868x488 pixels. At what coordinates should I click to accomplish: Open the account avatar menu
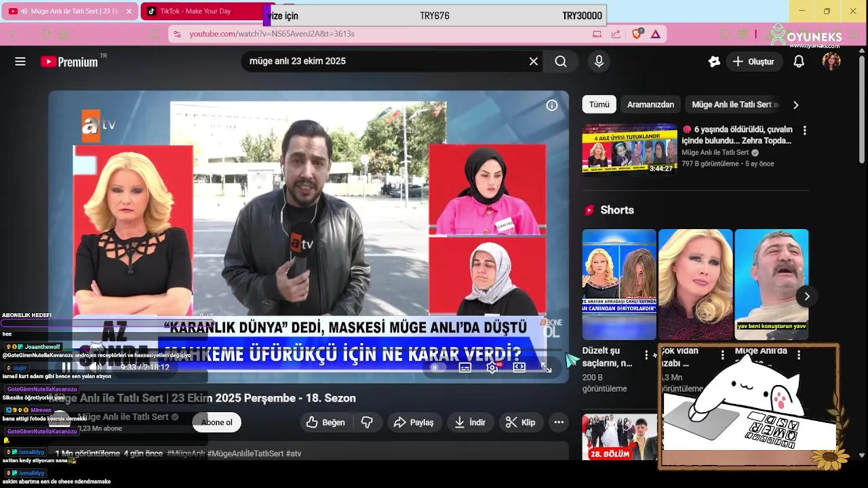pos(831,62)
